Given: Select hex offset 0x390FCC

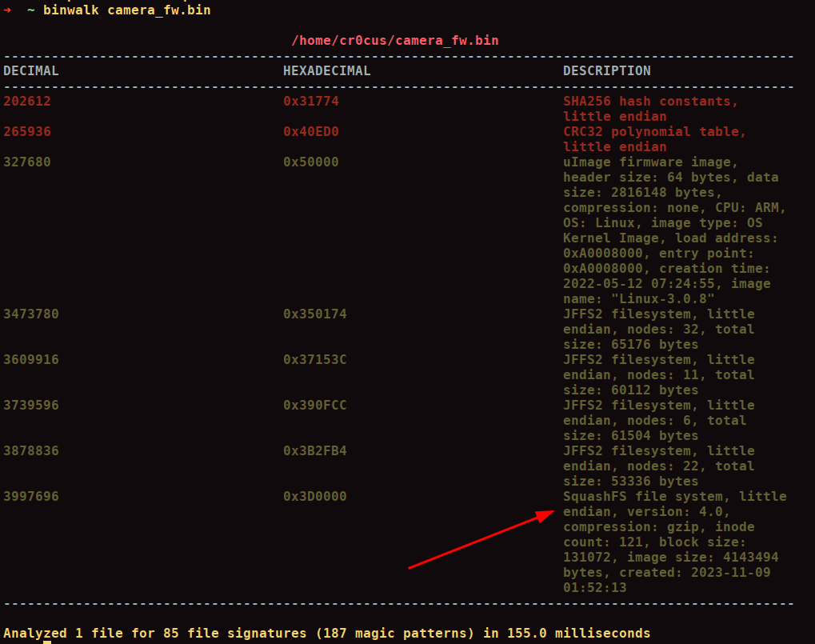Looking at the screenshot, I should point(315,406).
